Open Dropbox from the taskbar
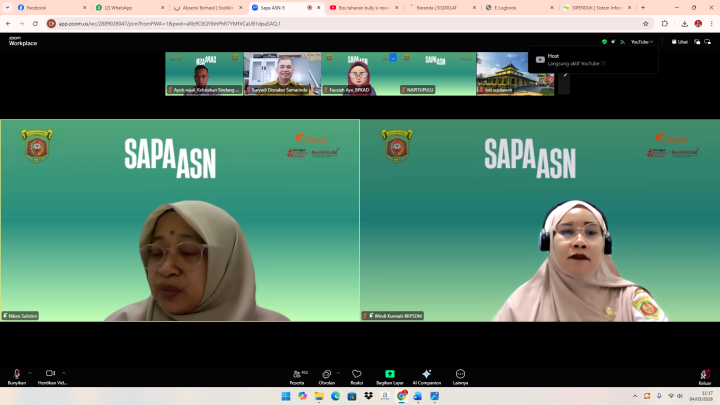This screenshot has width=720, height=405. point(368,396)
